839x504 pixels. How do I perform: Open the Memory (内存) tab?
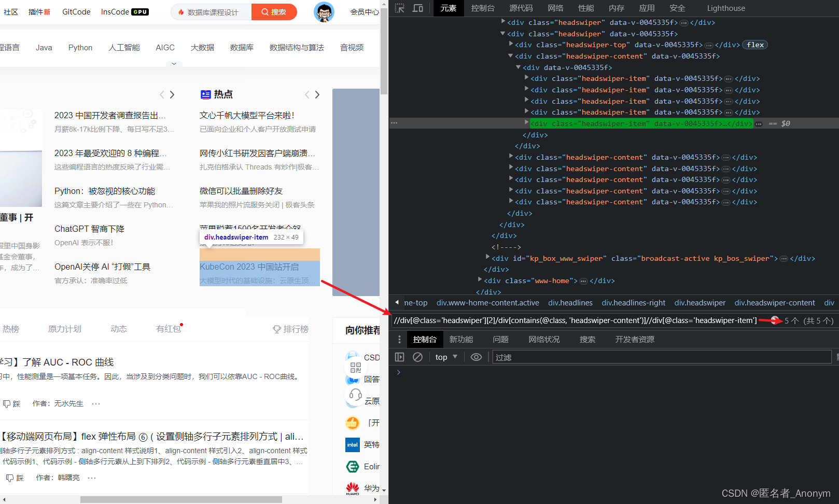(x=617, y=8)
